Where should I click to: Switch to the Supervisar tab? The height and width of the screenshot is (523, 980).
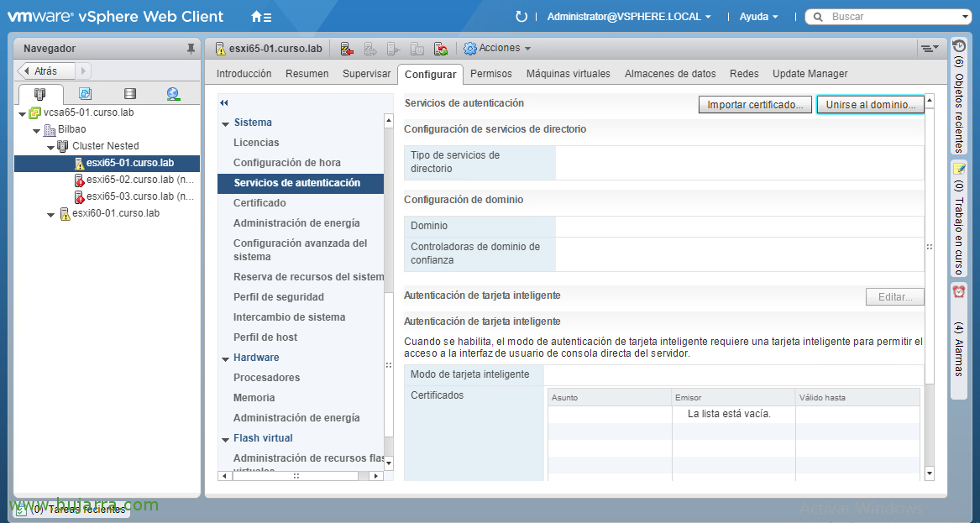click(x=366, y=74)
